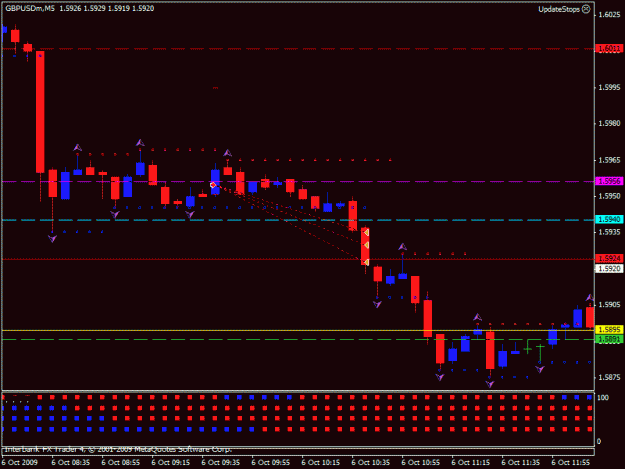Click the down fractal arrow near 09:30
This screenshot has height=469, width=625.
pyautogui.click(x=190, y=214)
